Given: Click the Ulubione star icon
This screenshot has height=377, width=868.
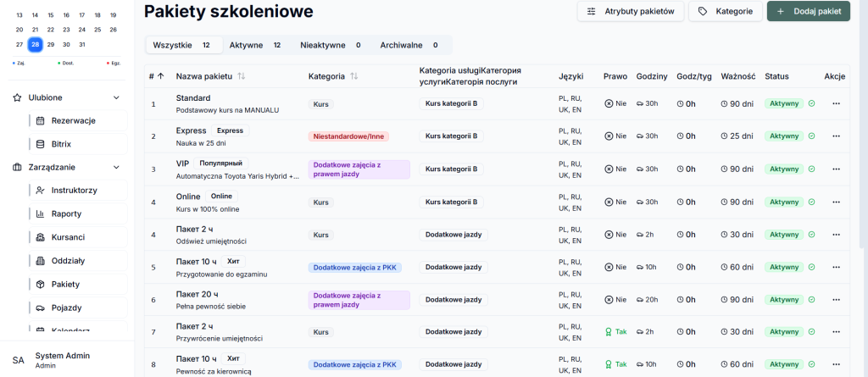Looking at the screenshot, I should pos(17,97).
